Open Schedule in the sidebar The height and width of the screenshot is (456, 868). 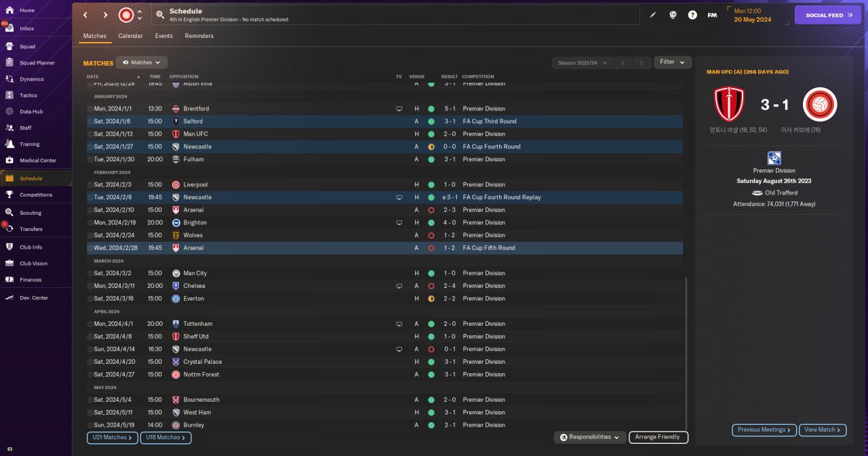pos(35,178)
